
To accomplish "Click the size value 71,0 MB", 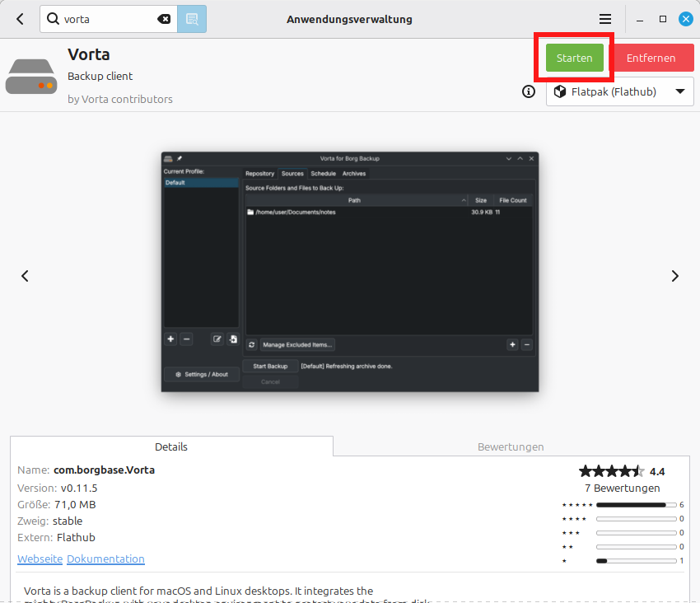I will pyautogui.click(x=75, y=505).
